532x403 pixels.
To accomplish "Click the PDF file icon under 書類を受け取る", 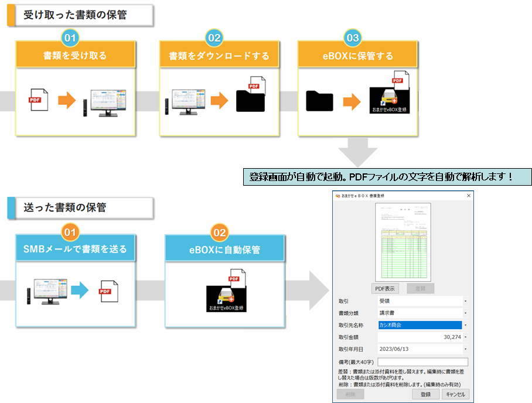I will (38, 100).
